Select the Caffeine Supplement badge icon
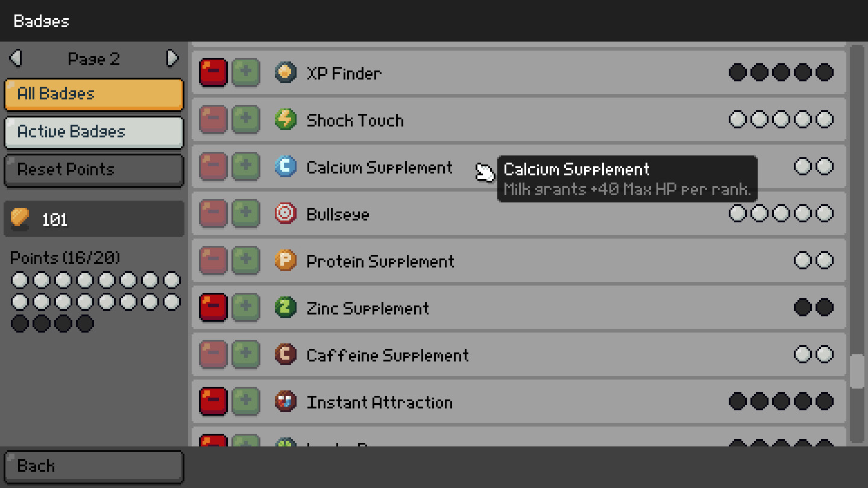The width and height of the screenshot is (868, 488). [285, 354]
